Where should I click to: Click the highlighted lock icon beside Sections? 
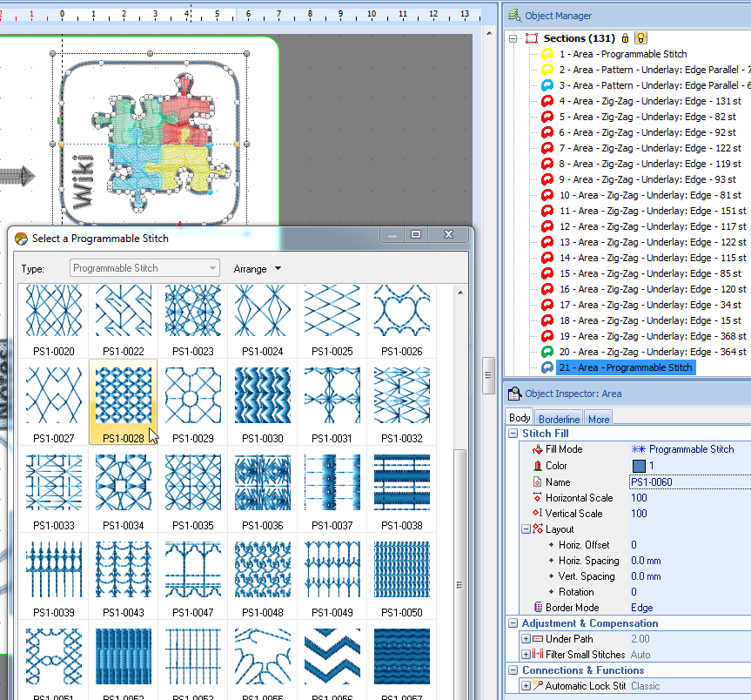tap(640, 38)
